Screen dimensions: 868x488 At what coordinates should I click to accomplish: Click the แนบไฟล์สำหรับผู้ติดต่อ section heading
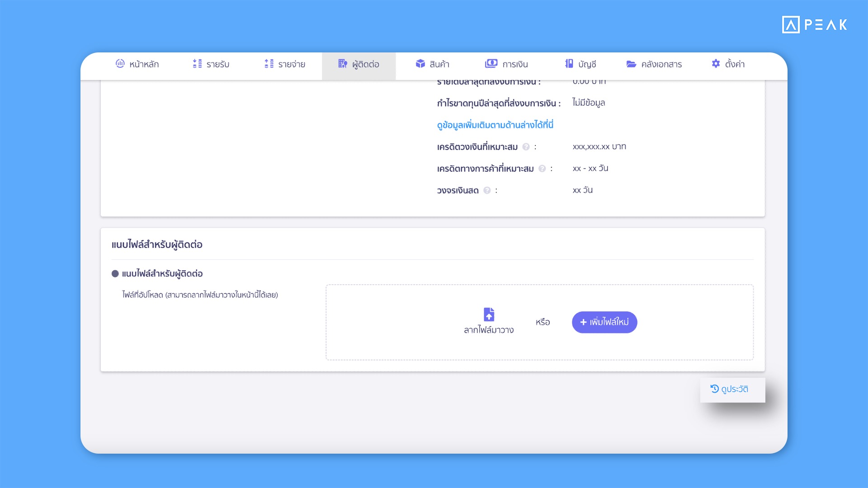pyautogui.click(x=157, y=244)
